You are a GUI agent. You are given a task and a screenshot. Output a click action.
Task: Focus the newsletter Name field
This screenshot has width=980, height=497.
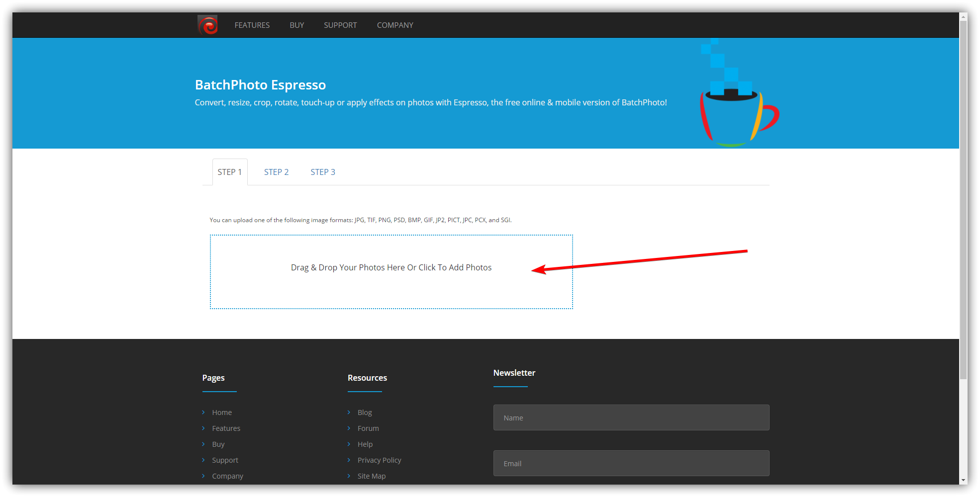tap(631, 417)
